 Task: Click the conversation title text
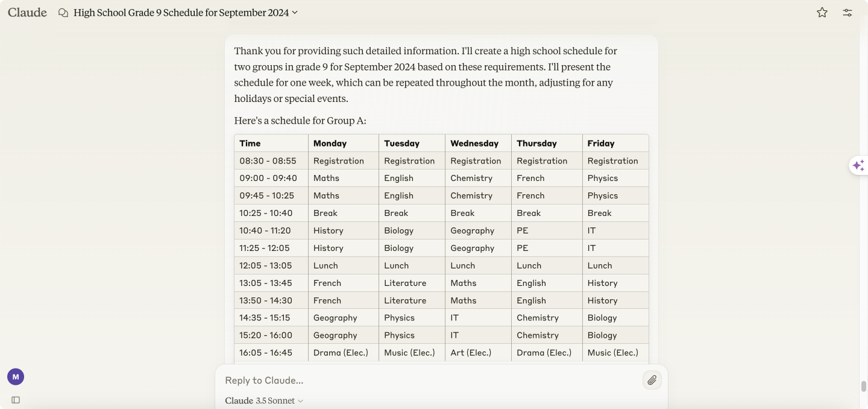(181, 13)
